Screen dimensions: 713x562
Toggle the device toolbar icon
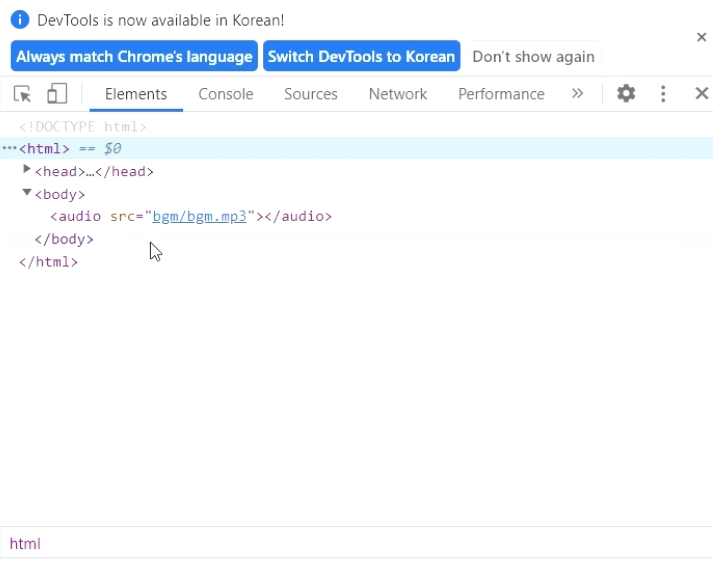point(57,94)
